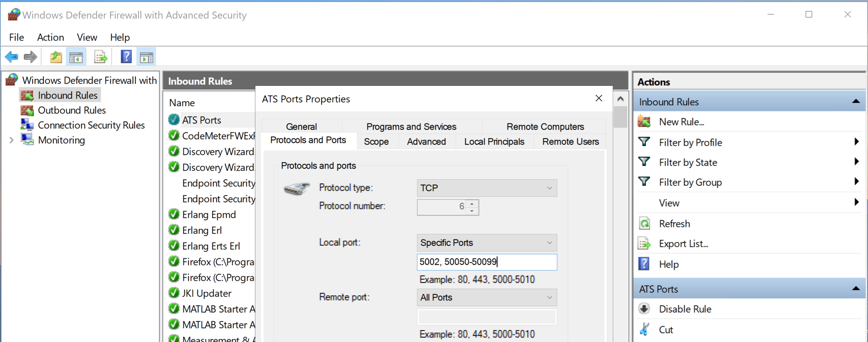Collapse the Inbound Rules actions section
This screenshot has width=868, height=342.
click(856, 101)
